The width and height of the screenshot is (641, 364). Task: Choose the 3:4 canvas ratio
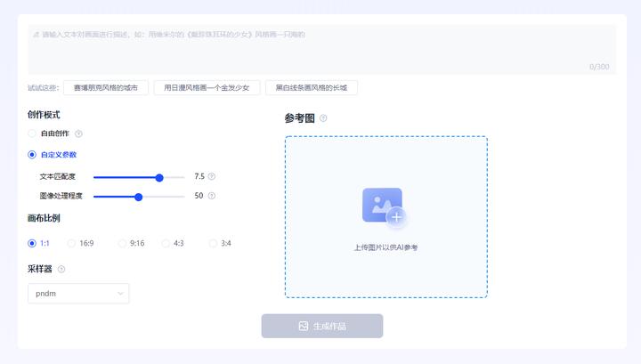(213, 243)
